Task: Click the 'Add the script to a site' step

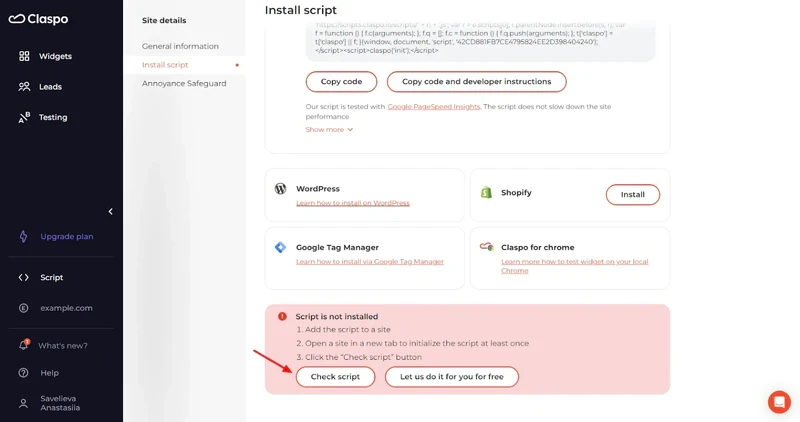Action: tap(343, 330)
